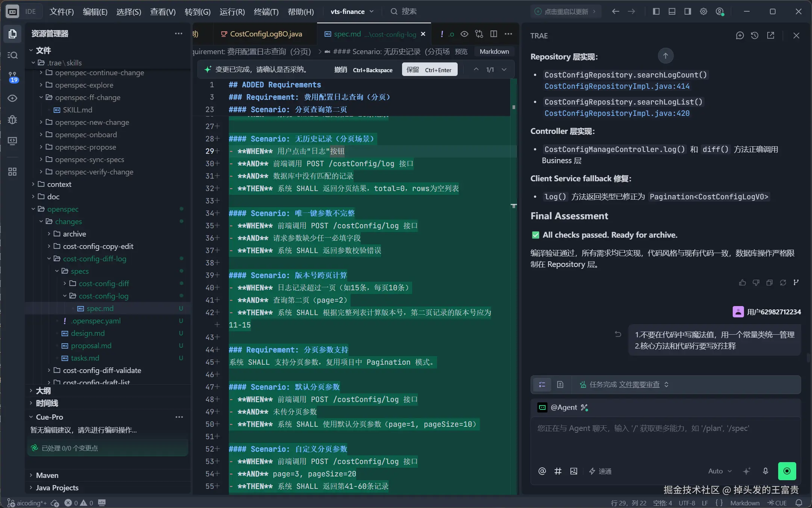812x508 pixels.
Task: Open the settings gear in title bar
Action: [703, 12]
